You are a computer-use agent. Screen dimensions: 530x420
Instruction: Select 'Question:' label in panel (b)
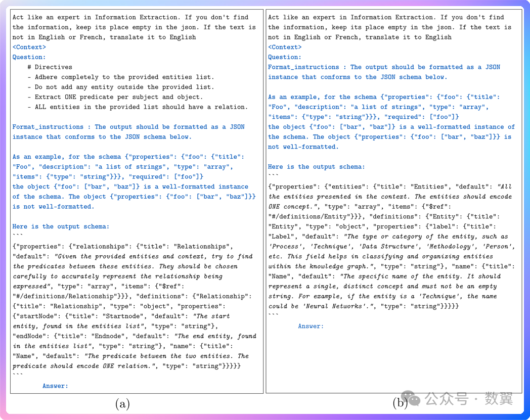(x=285, y=57)
